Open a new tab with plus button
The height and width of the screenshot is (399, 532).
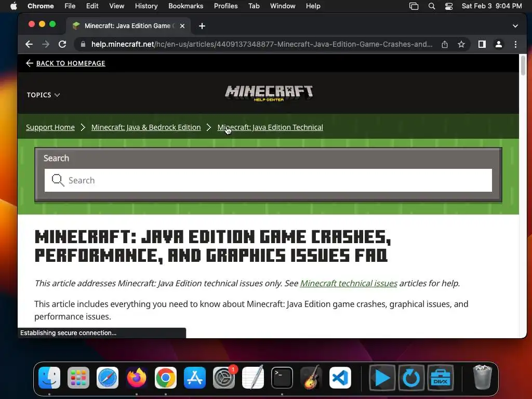(x=202, y=26)
